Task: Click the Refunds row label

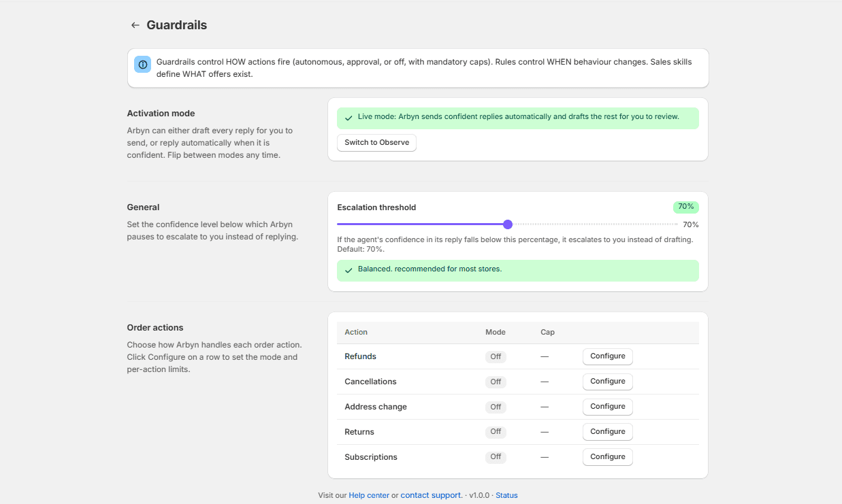Action: coord(360,356)
